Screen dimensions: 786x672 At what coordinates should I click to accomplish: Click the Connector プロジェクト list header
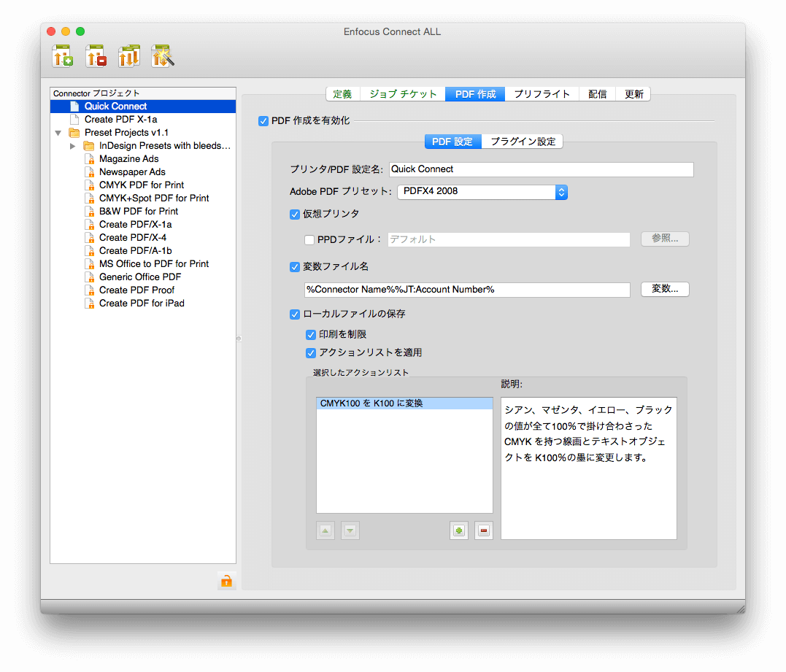(x=143, y=93)
